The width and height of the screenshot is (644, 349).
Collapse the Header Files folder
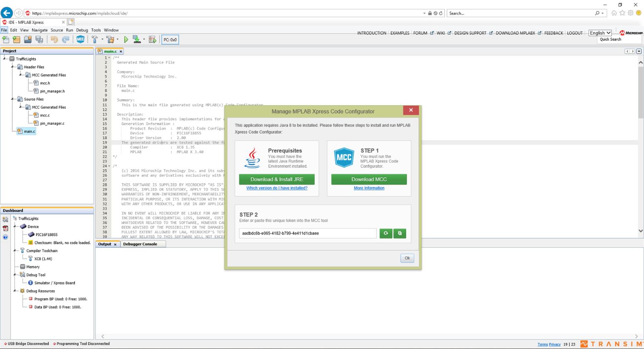coord(12,67)
